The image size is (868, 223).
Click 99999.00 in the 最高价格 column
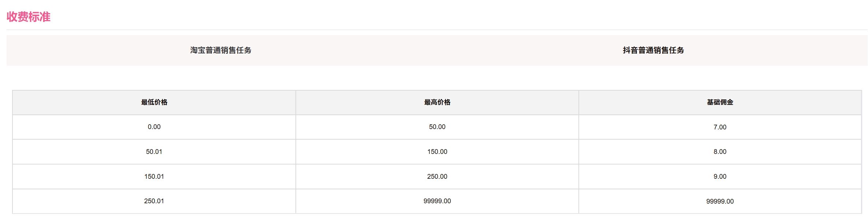(437, 201)
